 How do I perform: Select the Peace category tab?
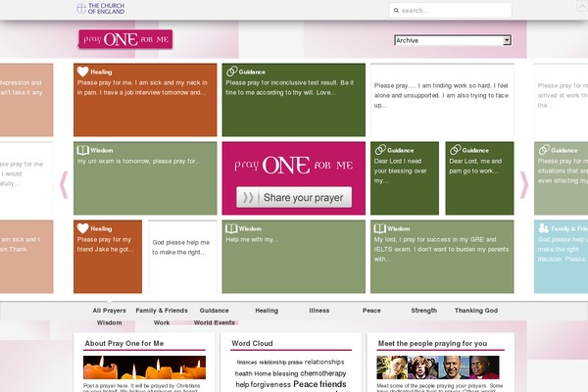(x=371, y=311)
